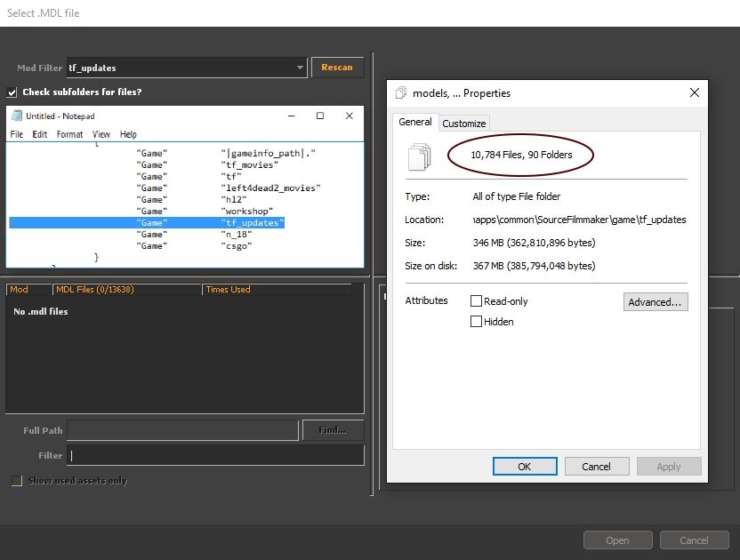Expand the Mod Filter dropdown
This screenshot has width=740, height=560.
point(300,68)
